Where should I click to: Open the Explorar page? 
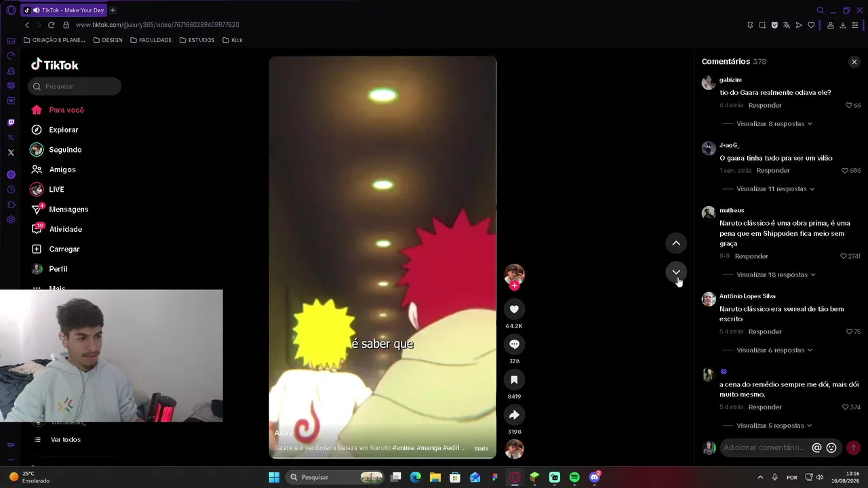click(x=55, y=129)
